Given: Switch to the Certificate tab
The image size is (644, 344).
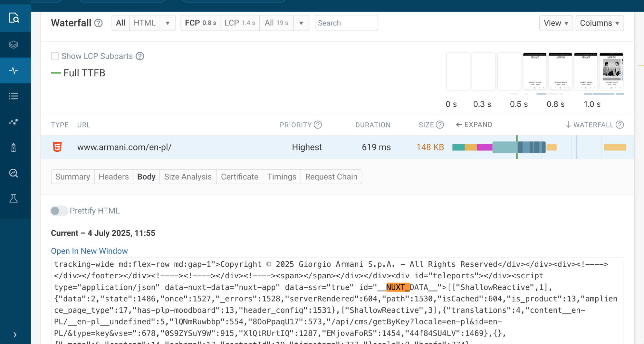Looking at the screenshot, I should 240,177.
